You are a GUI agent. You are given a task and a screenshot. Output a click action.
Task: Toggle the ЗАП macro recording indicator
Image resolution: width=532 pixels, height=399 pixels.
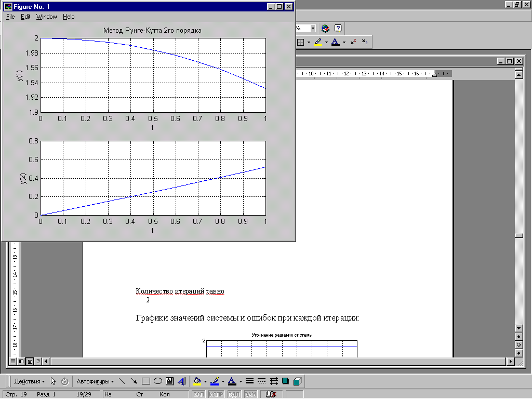click(x=198, y=394)
